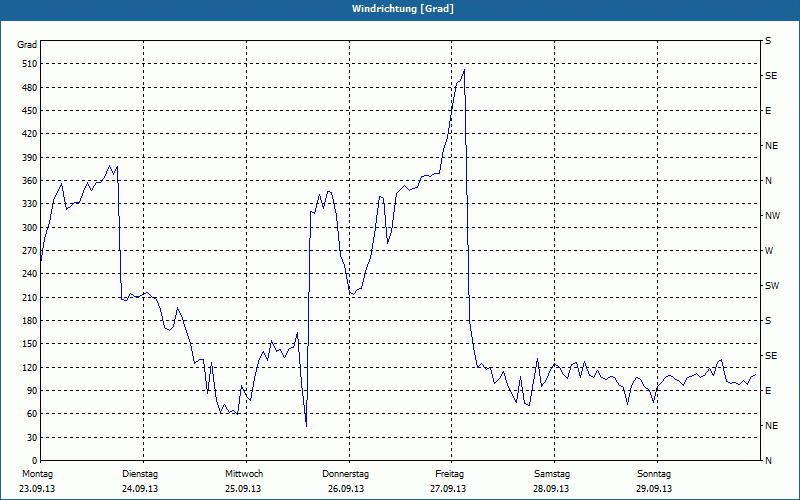This screenshot has width=800, height=500.
Task: Select the S compass label level with 180
Action: click(768, 321)
